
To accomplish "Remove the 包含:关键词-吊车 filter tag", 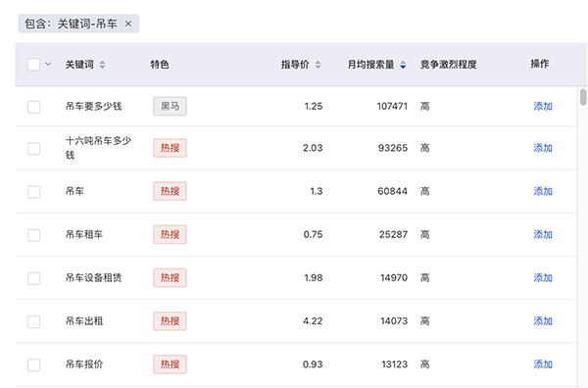I will [128, 24].
